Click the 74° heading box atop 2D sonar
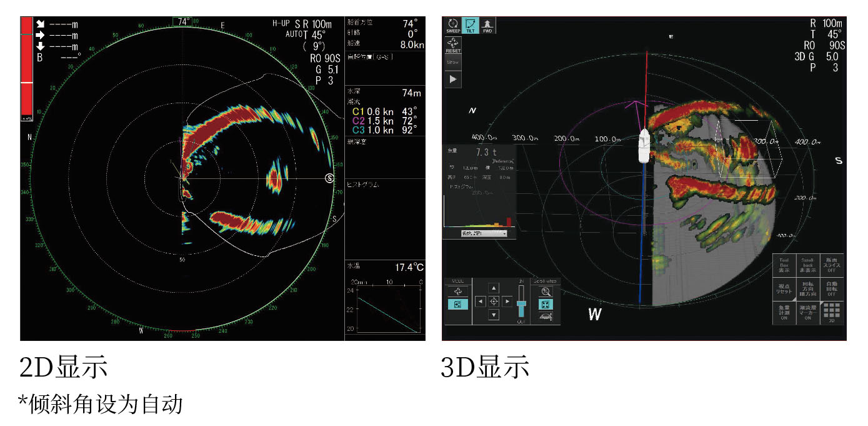 point(182,21)
